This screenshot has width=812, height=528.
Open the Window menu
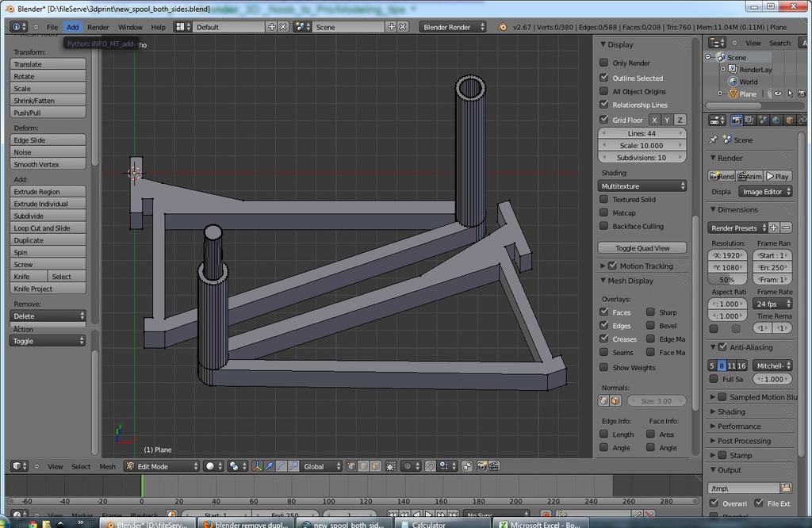click(130, 26)
